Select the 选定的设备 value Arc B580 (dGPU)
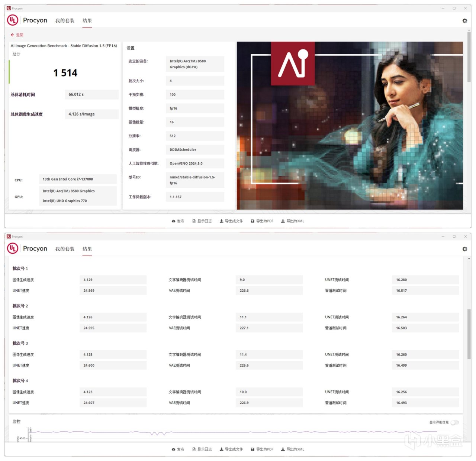The width and height of the screenshot is (476, 461). click(195, 64)
